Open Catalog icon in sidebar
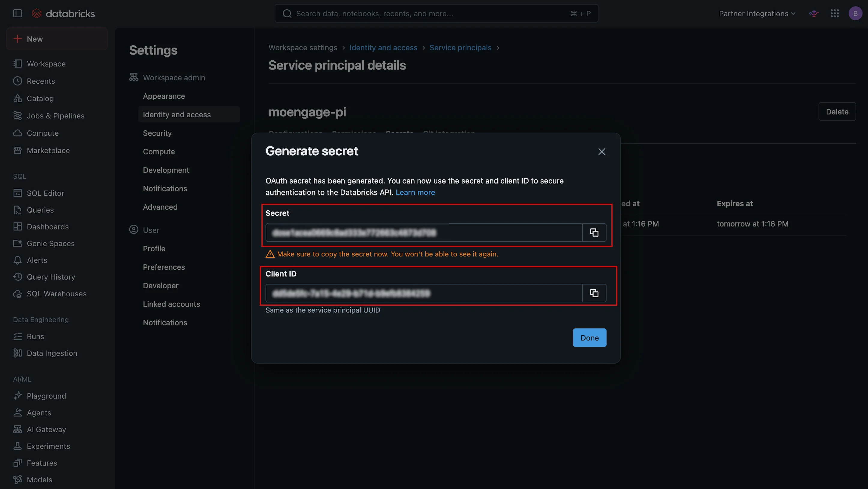868x489 pixels. (17, 98)
